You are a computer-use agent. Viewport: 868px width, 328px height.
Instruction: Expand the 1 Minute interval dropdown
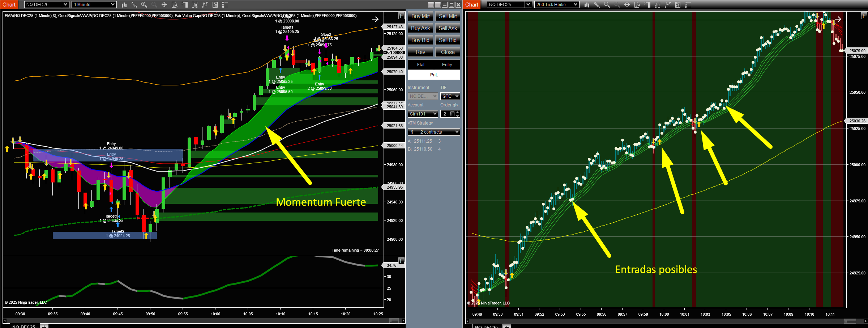(113, 5)
